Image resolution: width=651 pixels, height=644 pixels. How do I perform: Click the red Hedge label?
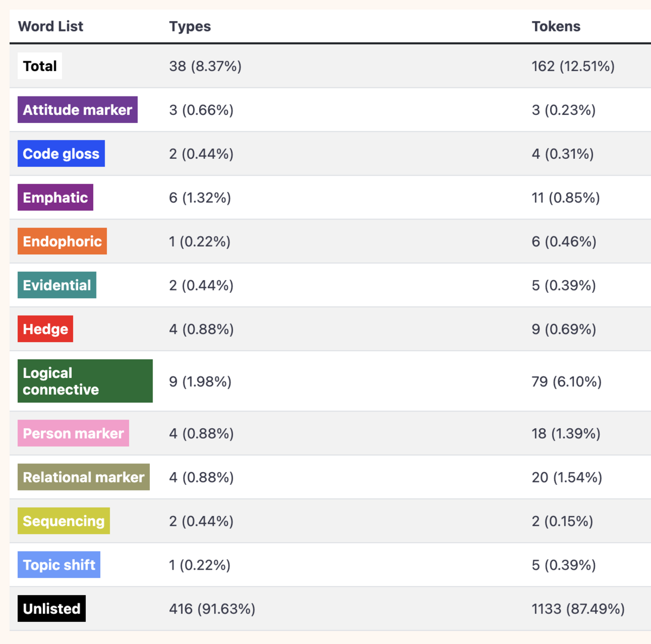(46, 329)
